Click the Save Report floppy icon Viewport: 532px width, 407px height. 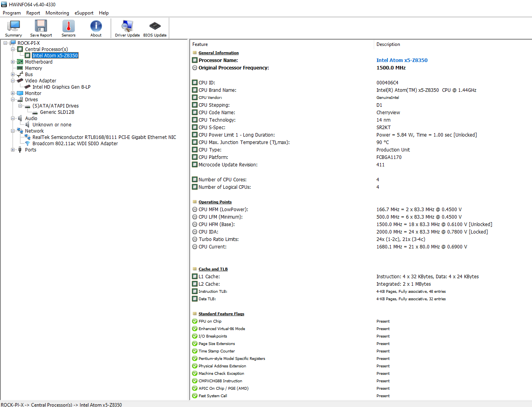pyautogui.click(x=41, y=26)
